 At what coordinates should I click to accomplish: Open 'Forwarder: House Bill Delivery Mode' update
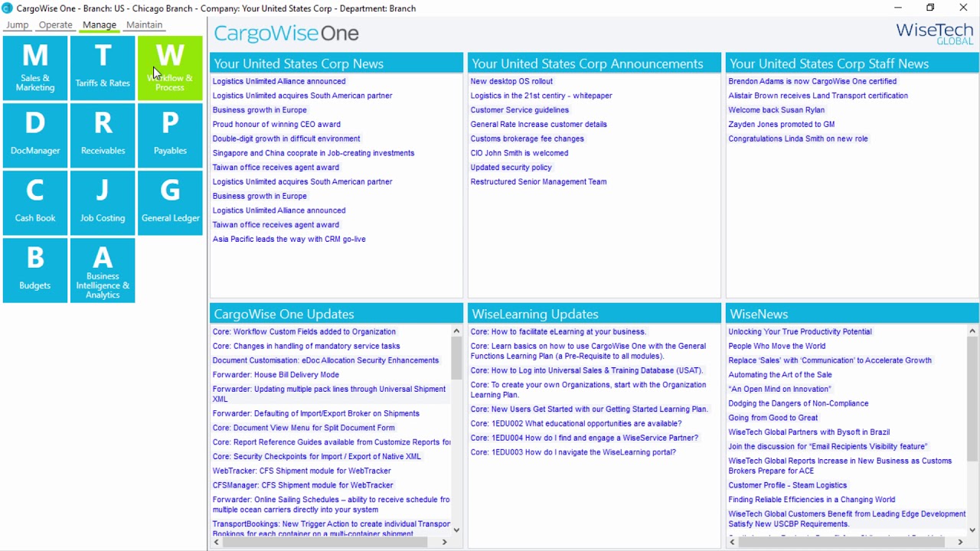click(276, 375)
